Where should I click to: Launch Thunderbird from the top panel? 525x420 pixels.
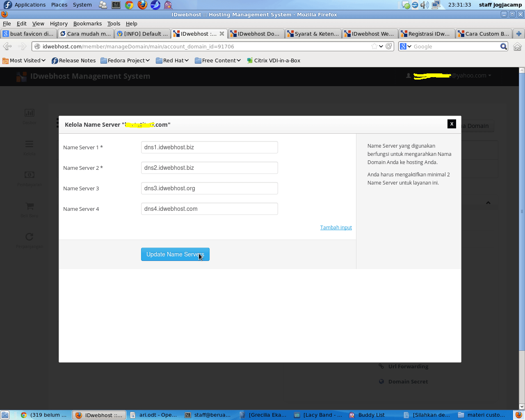pos(155,5)
